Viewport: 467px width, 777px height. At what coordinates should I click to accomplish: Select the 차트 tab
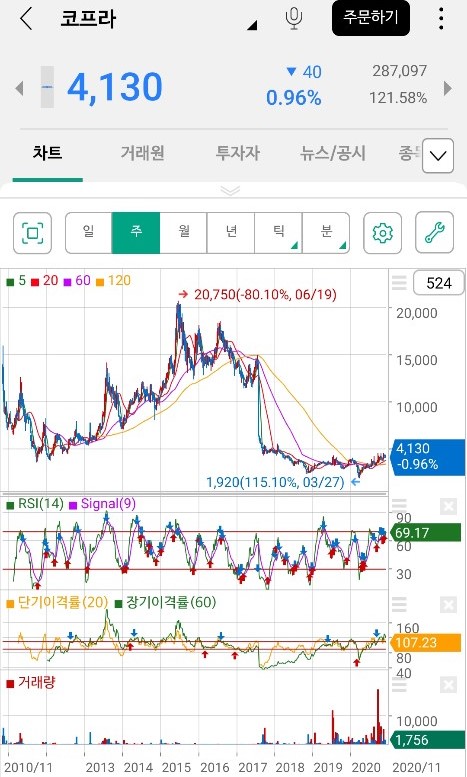point(48,153)
